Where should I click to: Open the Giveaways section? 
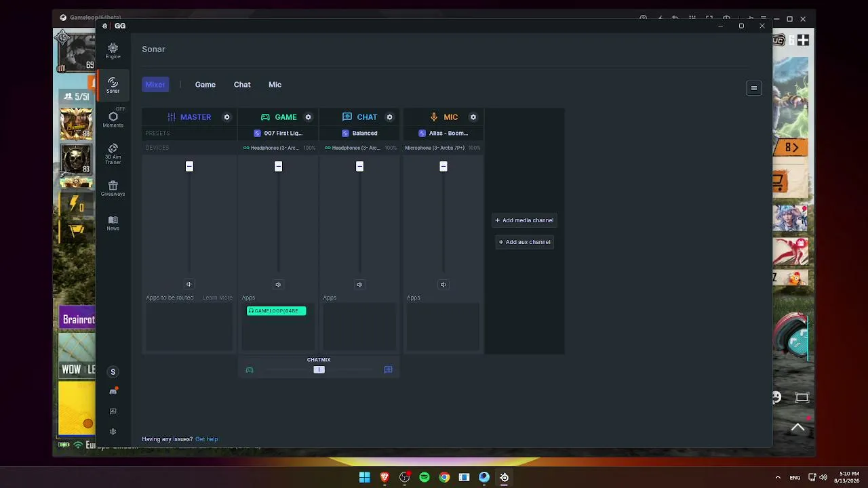coord(113,188)
